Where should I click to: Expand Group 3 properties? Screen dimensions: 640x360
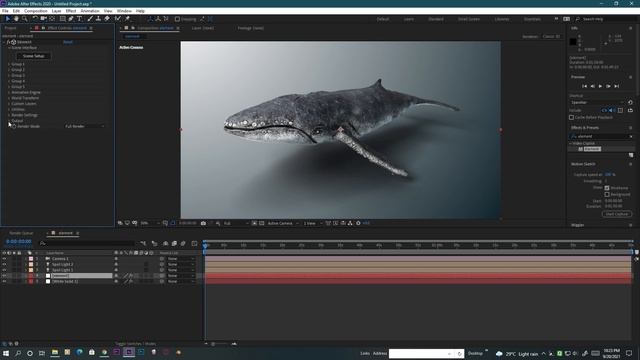point(9,76)
